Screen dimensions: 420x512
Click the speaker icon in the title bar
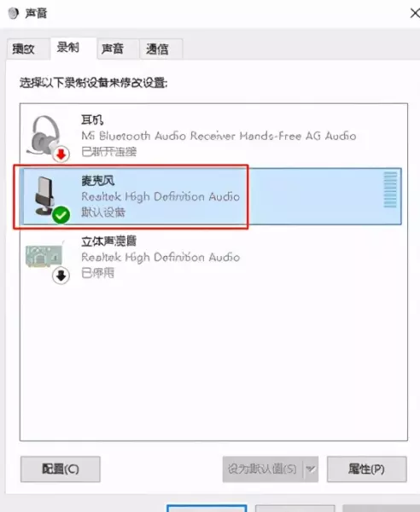tap(14, 14)
